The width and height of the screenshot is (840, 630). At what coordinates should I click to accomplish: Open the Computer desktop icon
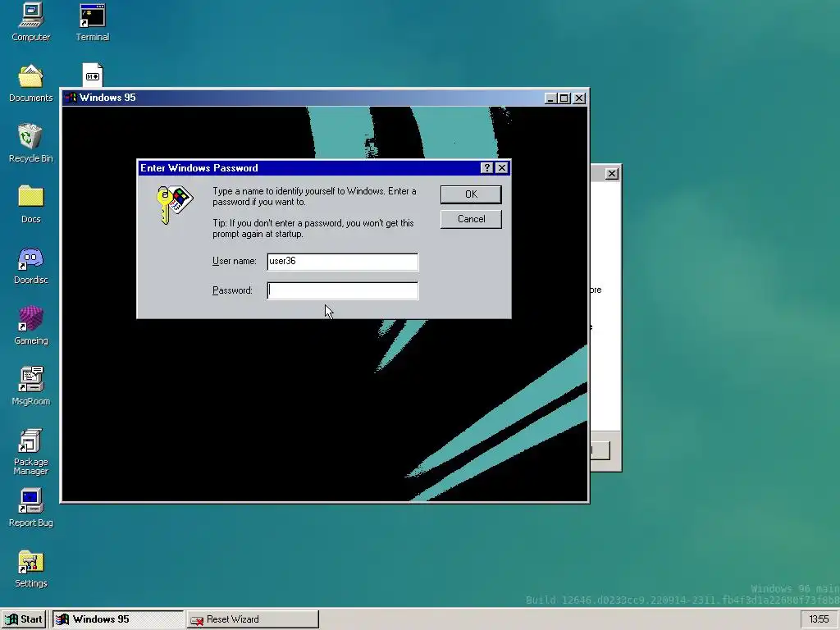[x=30, y=21]
